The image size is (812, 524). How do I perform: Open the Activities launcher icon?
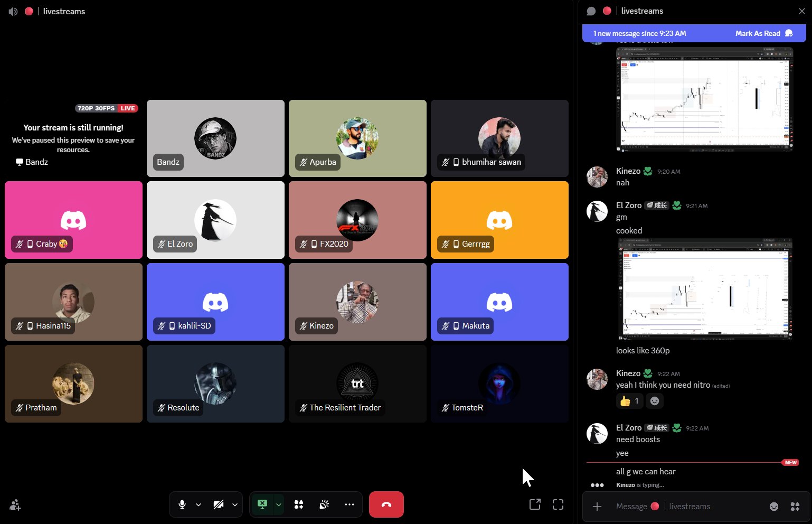point(299,504)
